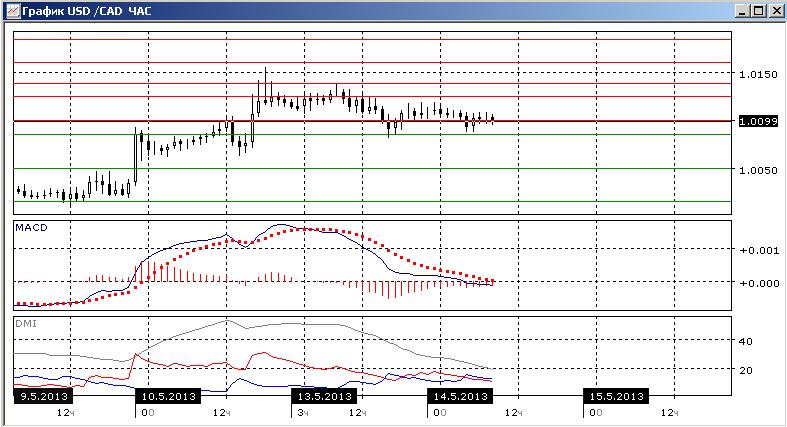Click the +0.001 MACD scale value

[x=759, y=250]
